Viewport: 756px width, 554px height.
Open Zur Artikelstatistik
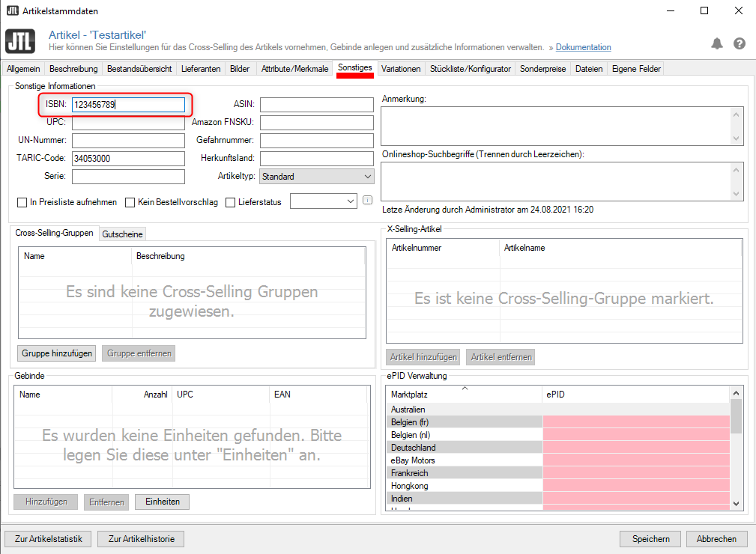coord(48,539)
